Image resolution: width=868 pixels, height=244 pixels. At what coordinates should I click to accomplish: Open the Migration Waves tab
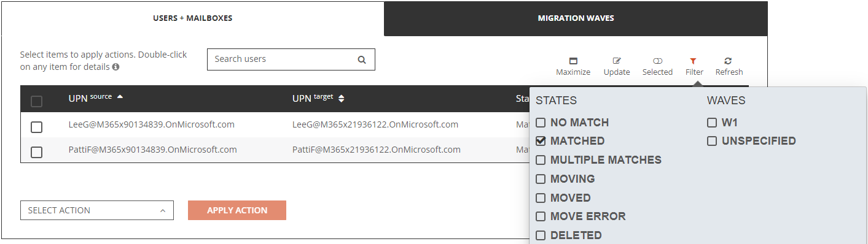576,18
